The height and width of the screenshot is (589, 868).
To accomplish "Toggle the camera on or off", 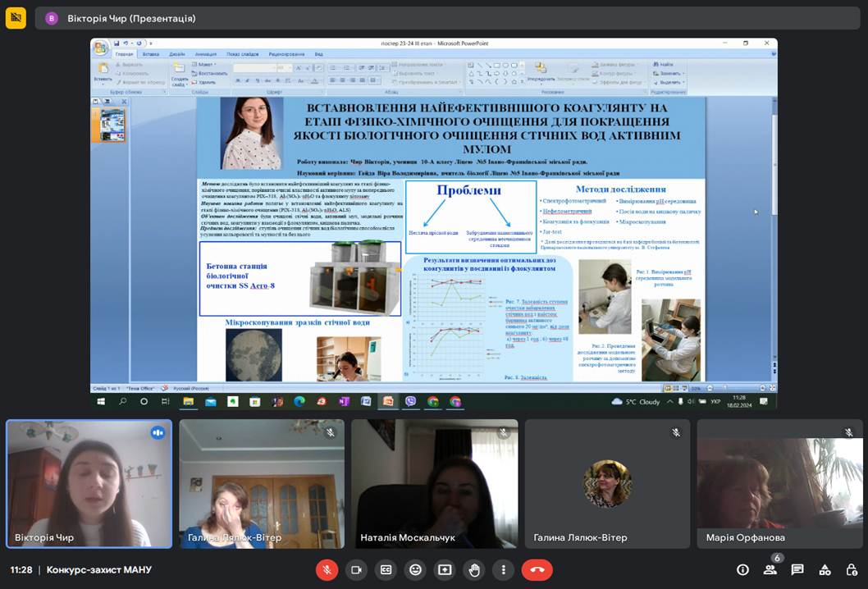I will coord(356,569).
